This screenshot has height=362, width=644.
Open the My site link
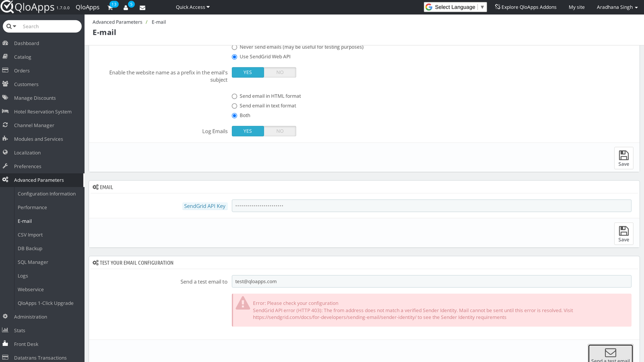click(x=577, y=7)
